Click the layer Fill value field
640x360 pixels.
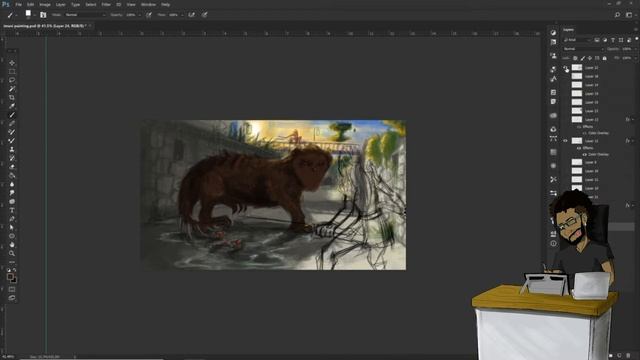coord(627,58)
